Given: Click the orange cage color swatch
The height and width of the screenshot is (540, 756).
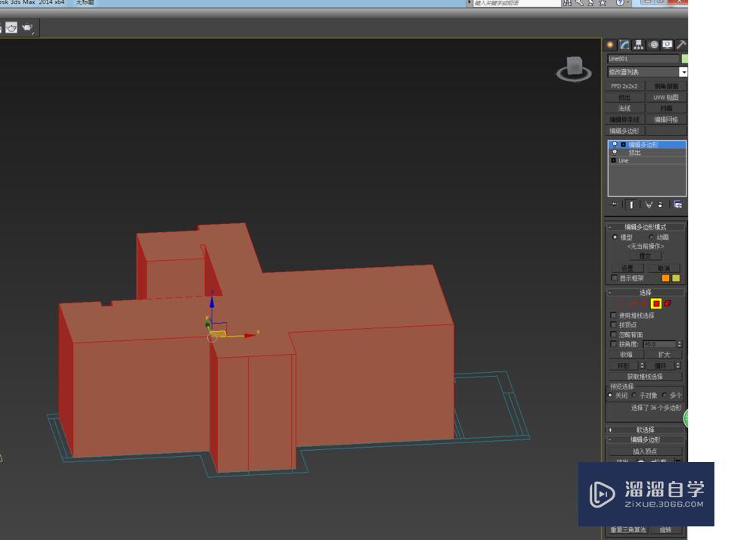Looking at the screenshot, I should point(666,278).
